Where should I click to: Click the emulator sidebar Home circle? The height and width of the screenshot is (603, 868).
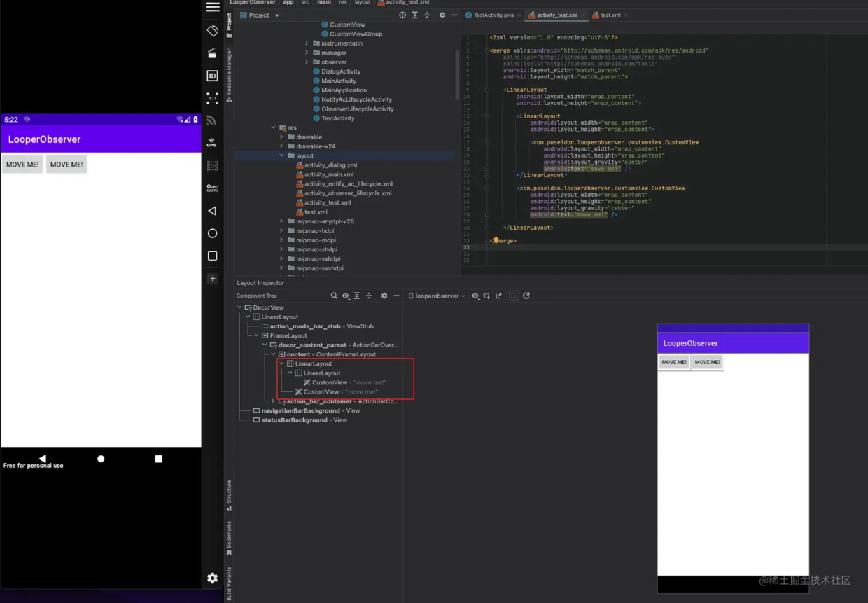pyautogui.click(x=213, y=233)
